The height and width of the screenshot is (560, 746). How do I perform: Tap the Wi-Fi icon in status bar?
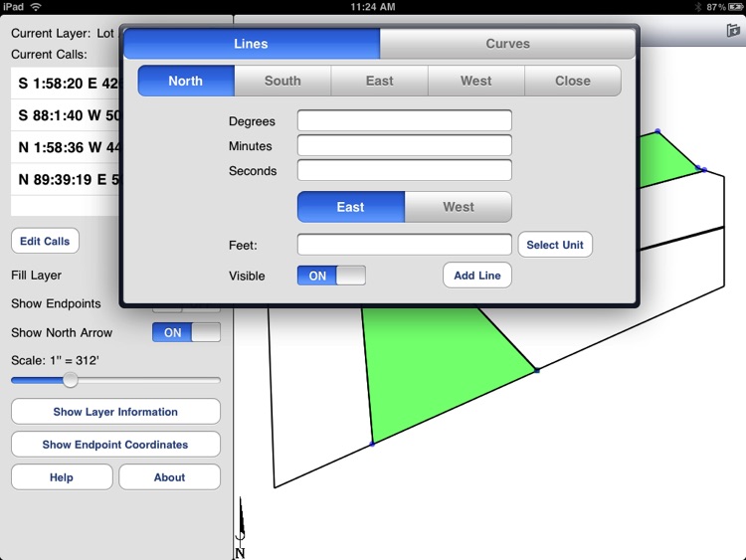click(x=35, y=7)
